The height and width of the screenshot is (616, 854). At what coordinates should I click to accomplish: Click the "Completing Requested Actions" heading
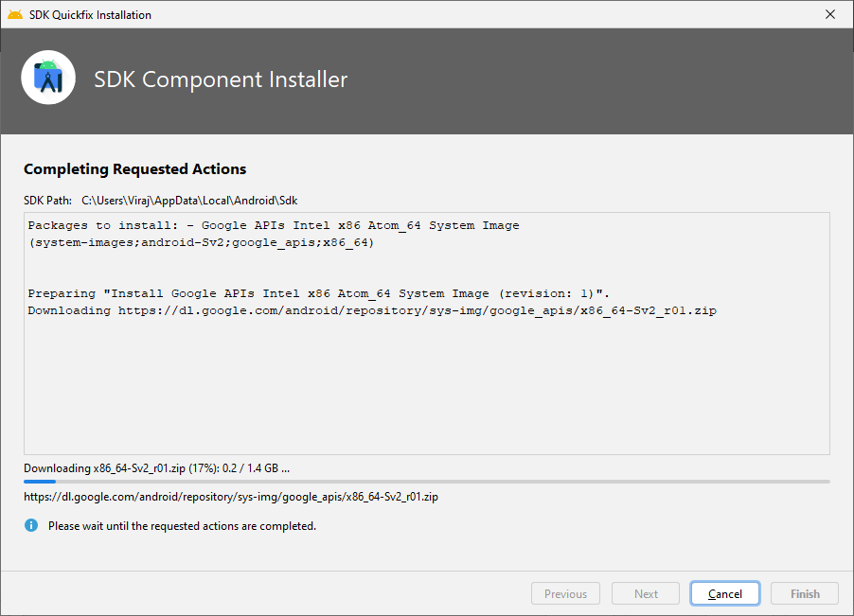134,169
